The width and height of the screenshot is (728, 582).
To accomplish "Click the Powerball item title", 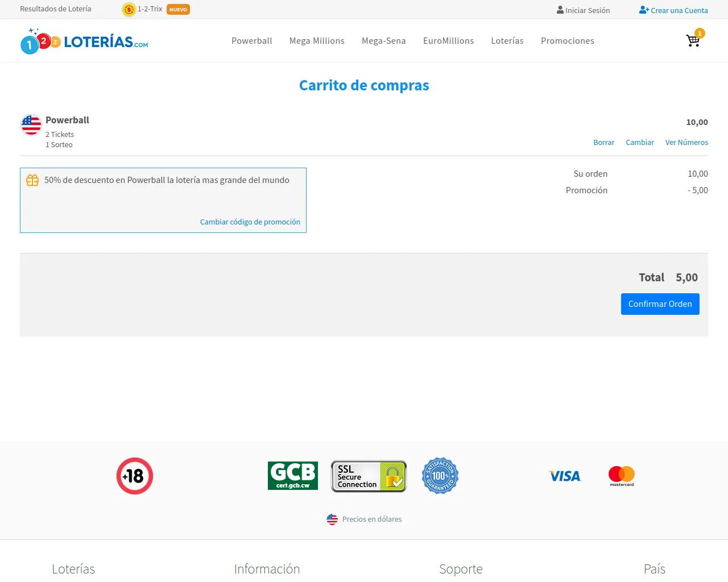I will pyautogui.click(x=68, y=120).
